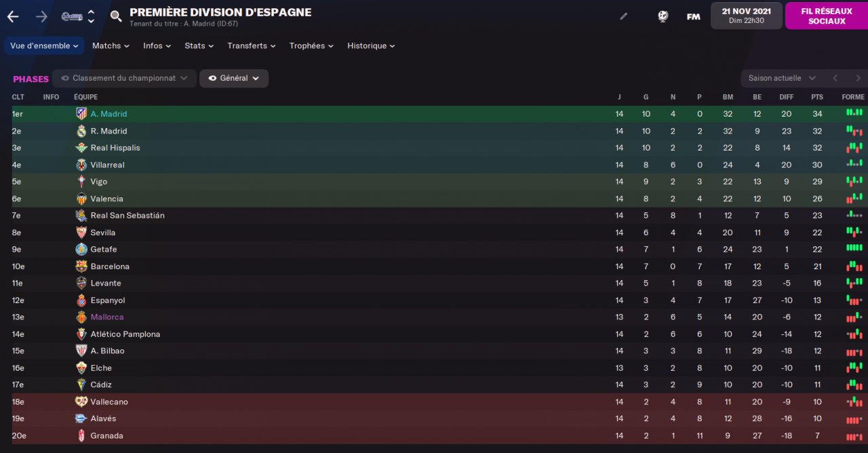Click the A. Madrid club crest
868x453 pixels.
tap(81, 114)
